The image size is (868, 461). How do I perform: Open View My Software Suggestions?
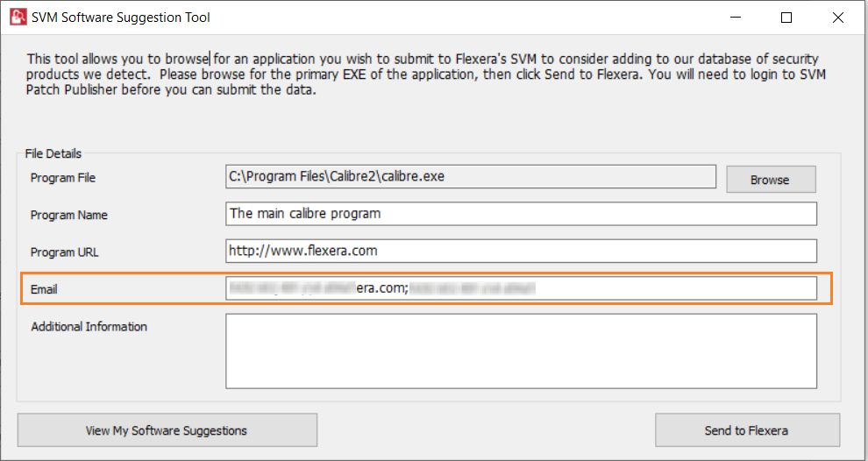(167, 430)
